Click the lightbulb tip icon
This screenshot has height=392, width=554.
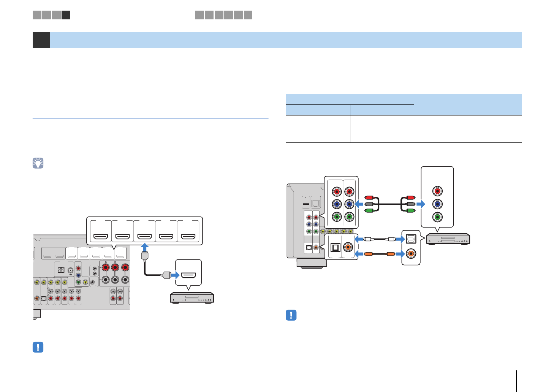[38, 163]
